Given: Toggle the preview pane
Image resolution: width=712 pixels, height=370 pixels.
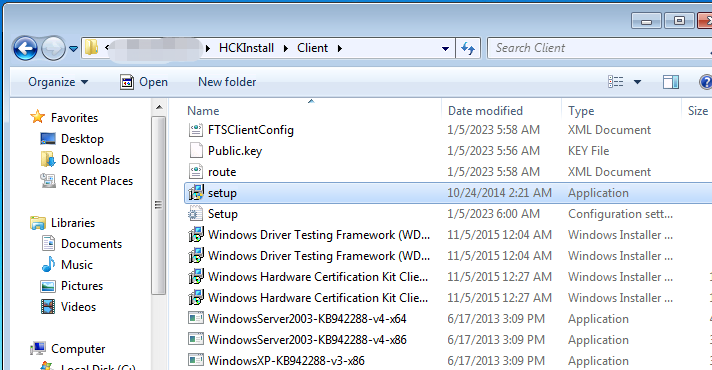Looking at the screenshot, I should pos(671,82).
